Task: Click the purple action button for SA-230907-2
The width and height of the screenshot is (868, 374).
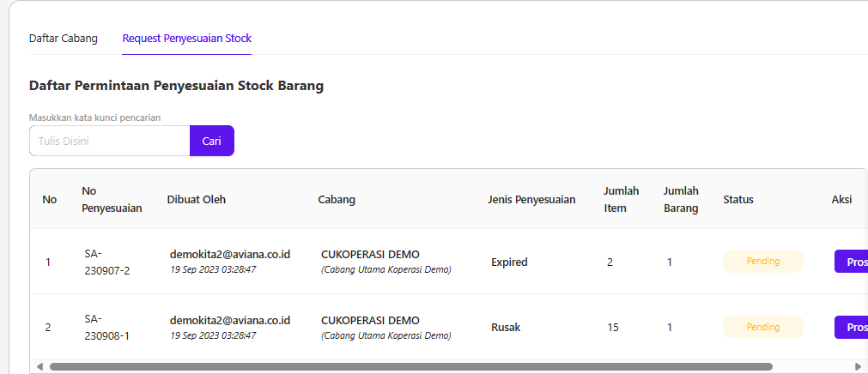Action: (851, 262)
